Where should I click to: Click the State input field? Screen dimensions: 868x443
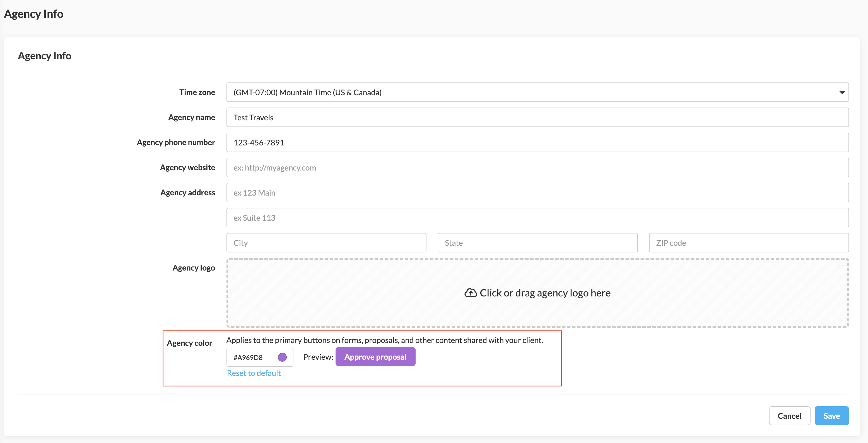537,243
